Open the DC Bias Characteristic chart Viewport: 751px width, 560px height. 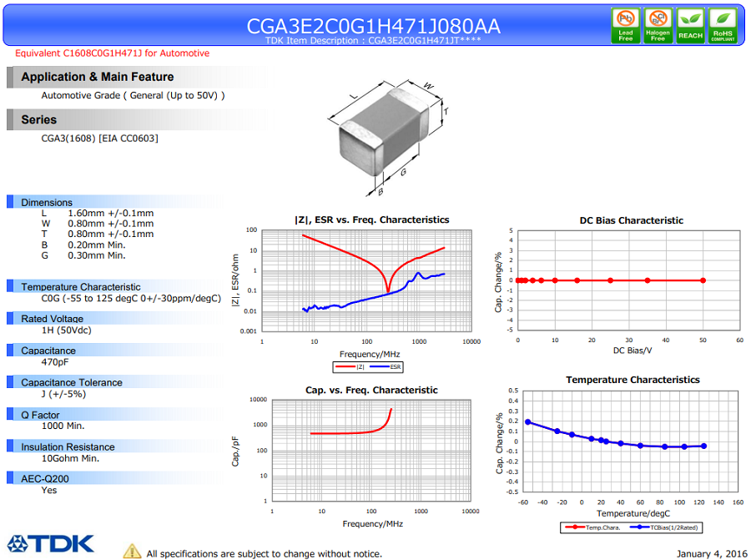coord(628,280)
